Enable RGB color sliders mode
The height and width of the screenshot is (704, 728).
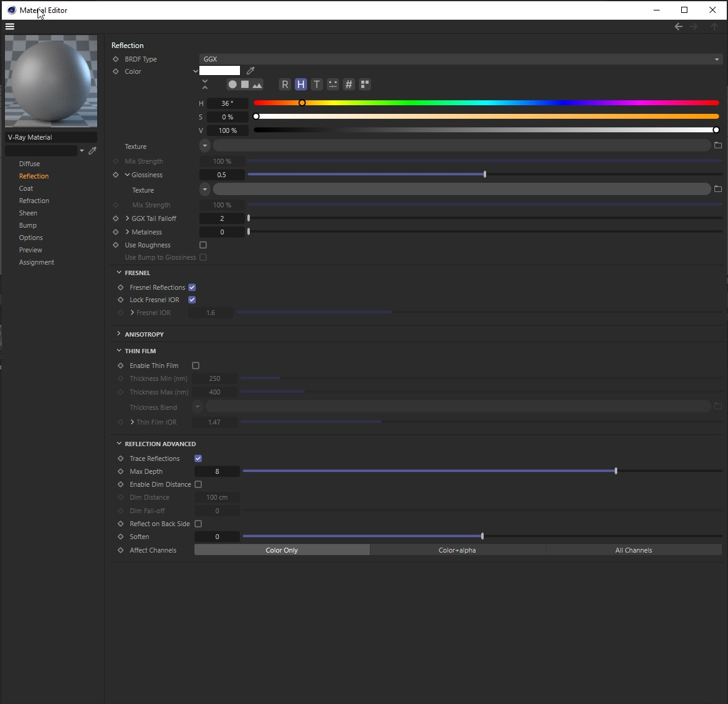285,84
